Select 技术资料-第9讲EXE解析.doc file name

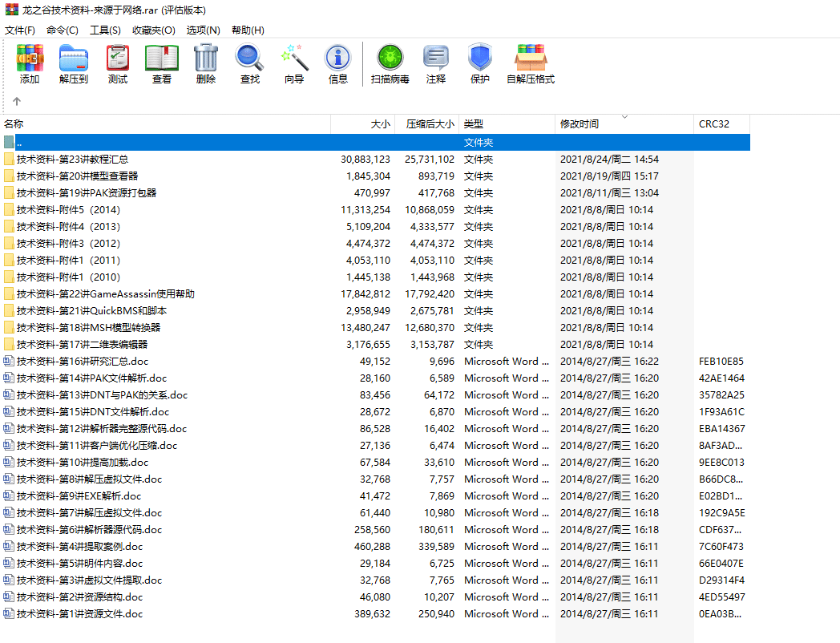(x=79, y=495)
